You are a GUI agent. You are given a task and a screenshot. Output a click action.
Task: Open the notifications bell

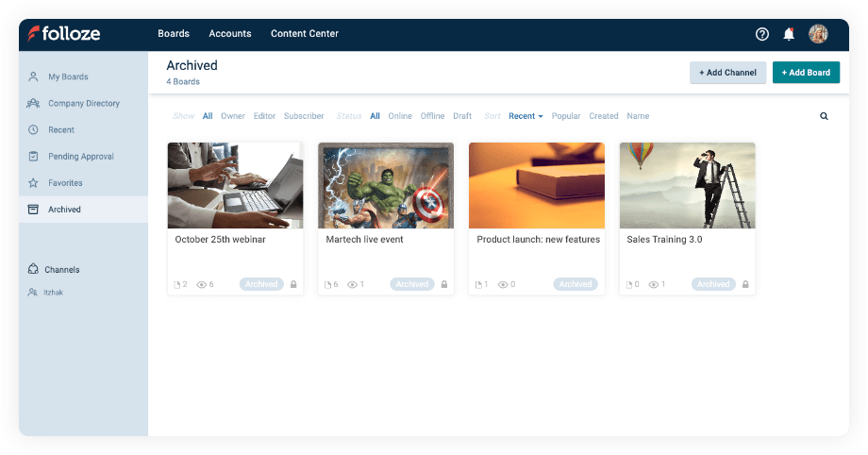[789, 34]
